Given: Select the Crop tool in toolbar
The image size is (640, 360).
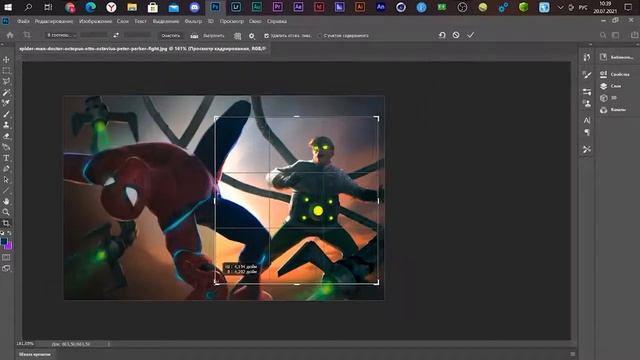Looking at the screenshot, I should (6, 223).
